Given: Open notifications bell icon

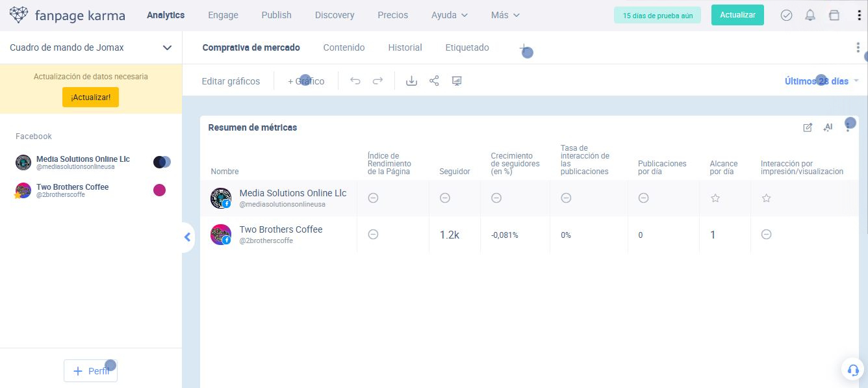Looking at the screenshot, I should click(810, 15).
